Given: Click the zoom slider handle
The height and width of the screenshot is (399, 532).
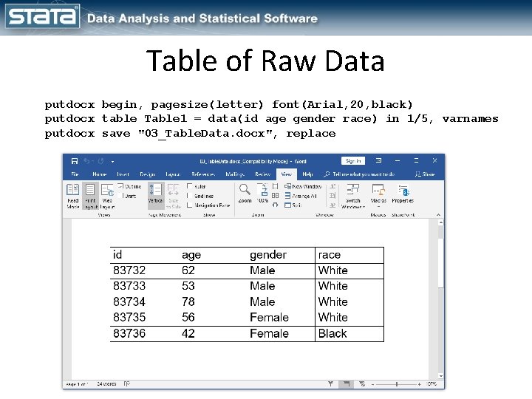Looking at the screenshot, I should point(396,384).
